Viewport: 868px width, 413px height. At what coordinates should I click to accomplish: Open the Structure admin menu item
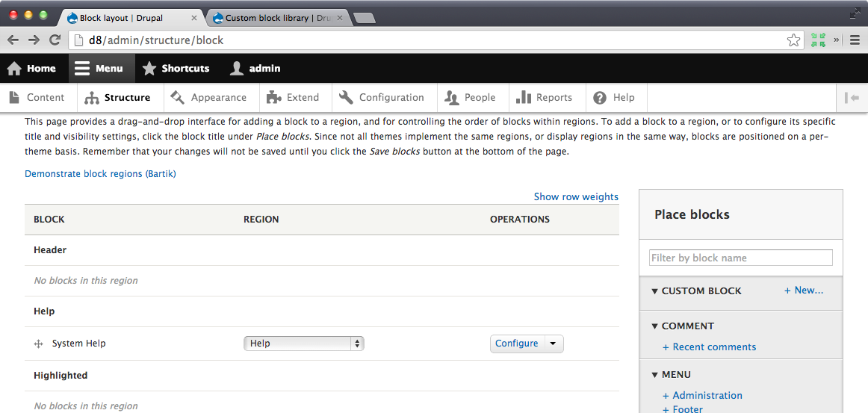coord(120,97)
